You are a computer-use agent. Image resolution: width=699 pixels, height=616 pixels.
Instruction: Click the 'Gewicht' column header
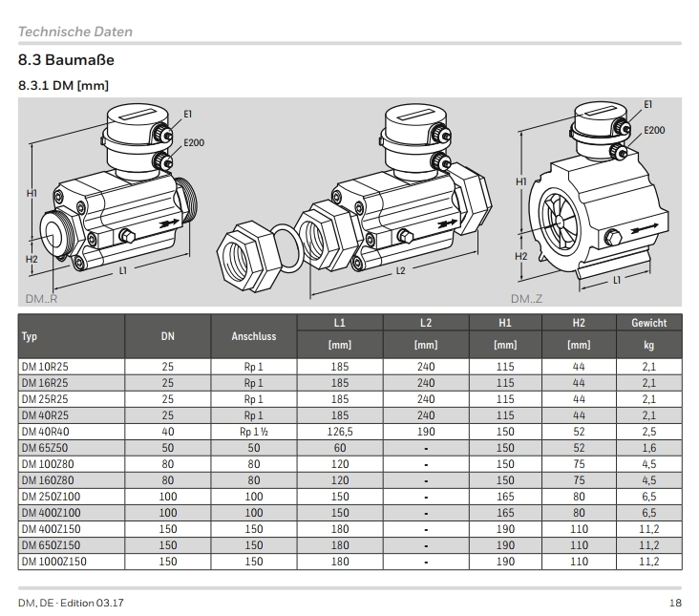[x=649, y=323]
